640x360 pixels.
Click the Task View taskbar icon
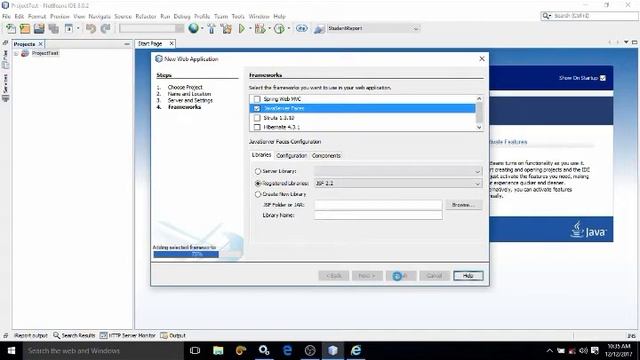(195, 351)
